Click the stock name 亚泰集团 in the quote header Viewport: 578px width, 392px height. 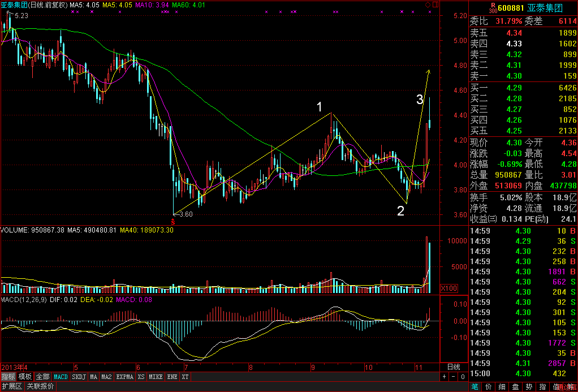tap(545, 8)
